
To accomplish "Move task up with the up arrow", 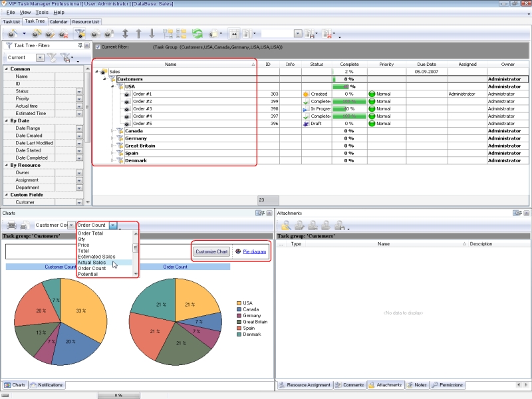I will (x=138, y=34).
